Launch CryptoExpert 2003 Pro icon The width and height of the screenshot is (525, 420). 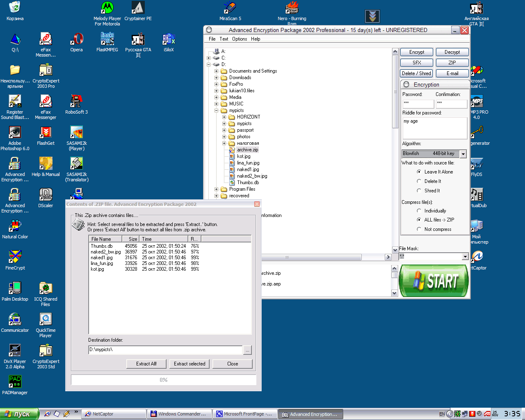tap(46, 76)
